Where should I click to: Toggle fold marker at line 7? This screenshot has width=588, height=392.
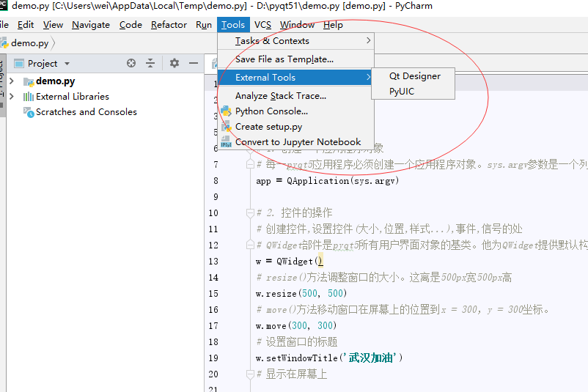(250, 164)
